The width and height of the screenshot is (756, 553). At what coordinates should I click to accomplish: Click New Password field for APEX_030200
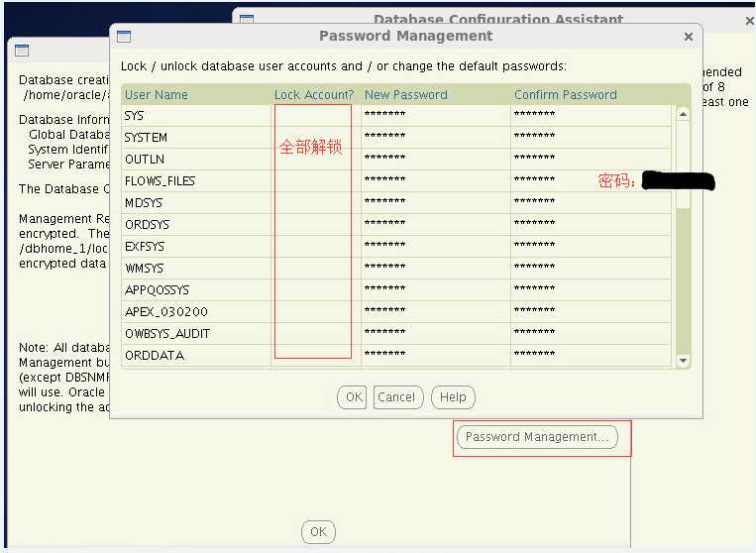pos(435,312)
